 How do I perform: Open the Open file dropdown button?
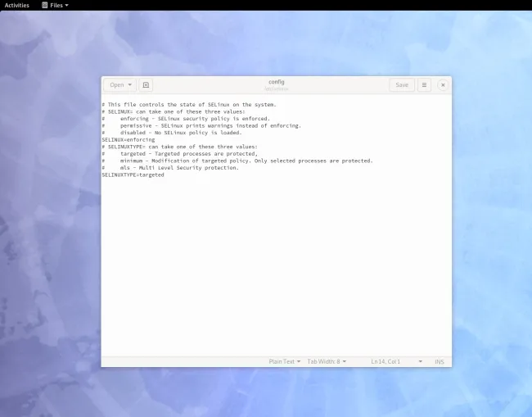click(x=120, y=85)
